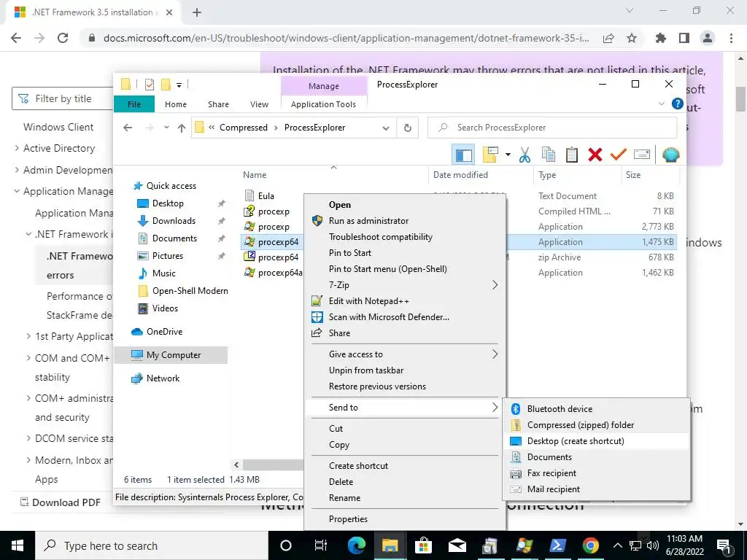Click the Date modified column header
747x560 pixels.
(x=460, y=175)
